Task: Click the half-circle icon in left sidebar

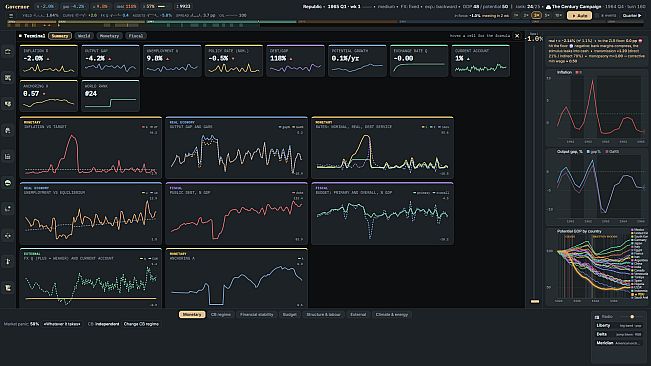Action: [7, 183]
